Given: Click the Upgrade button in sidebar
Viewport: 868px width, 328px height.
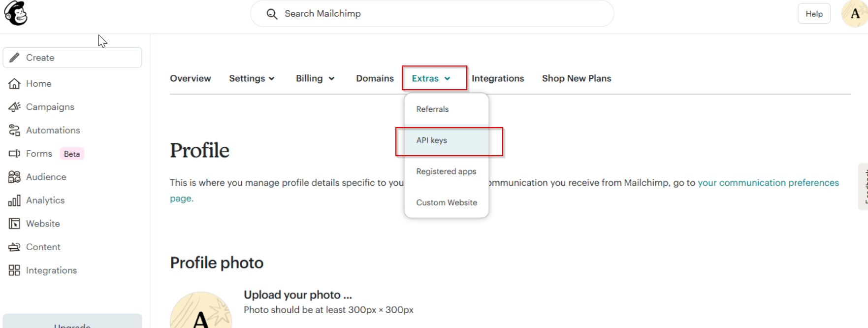Looking at the screenshot, I should (72, 321).
